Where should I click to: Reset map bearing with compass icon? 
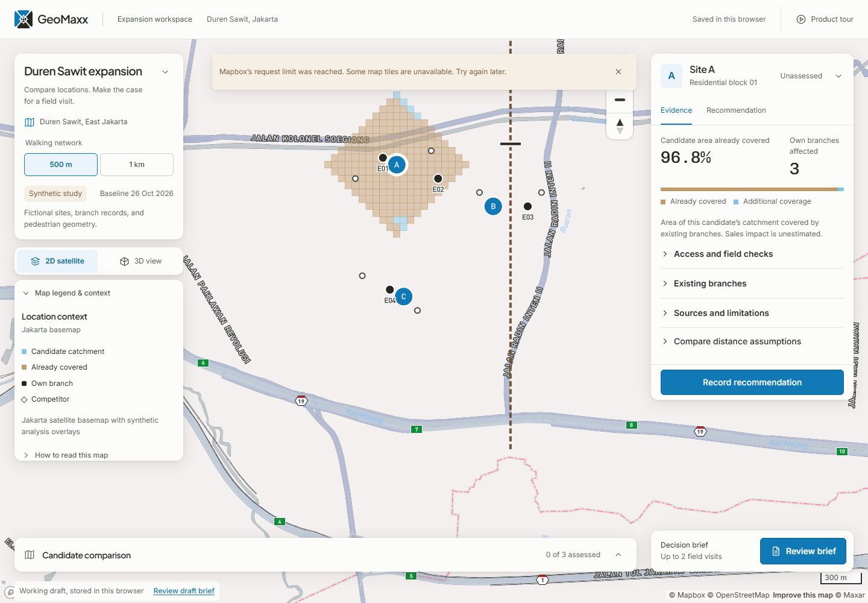point(620,126)
